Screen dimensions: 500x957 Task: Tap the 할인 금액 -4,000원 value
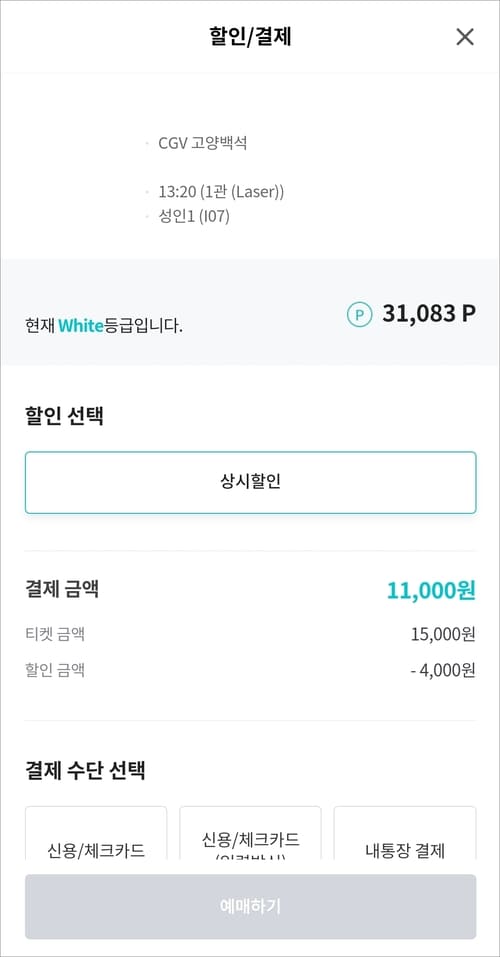click(x=443, y=671)
